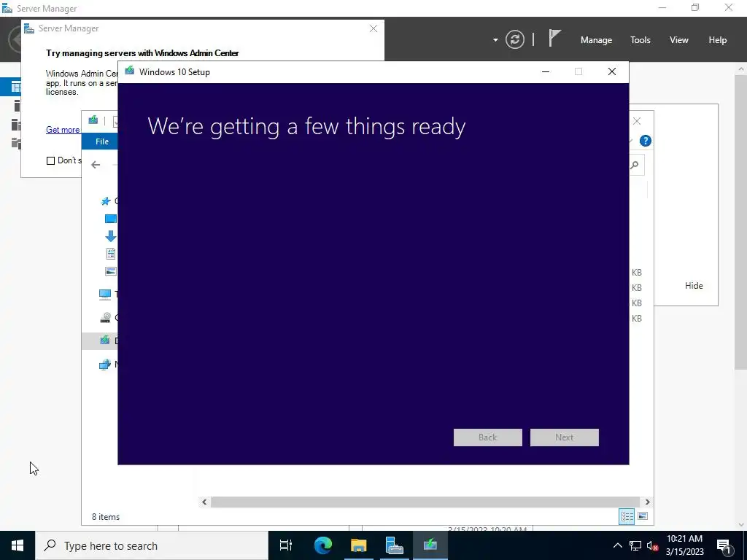Open the File tab in File Explorer

point(101,141)
